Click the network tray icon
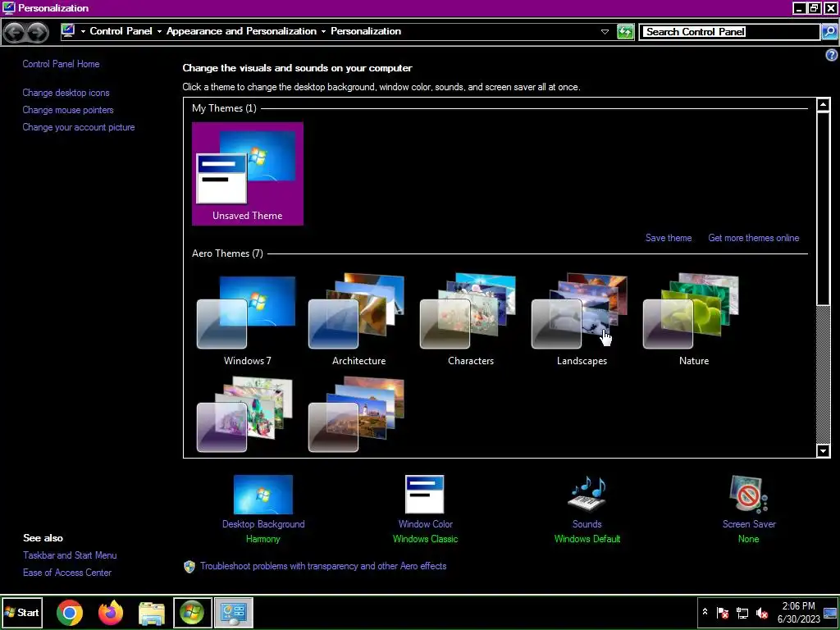The width and height of the screenshot is (840, 630). point(742,612)
